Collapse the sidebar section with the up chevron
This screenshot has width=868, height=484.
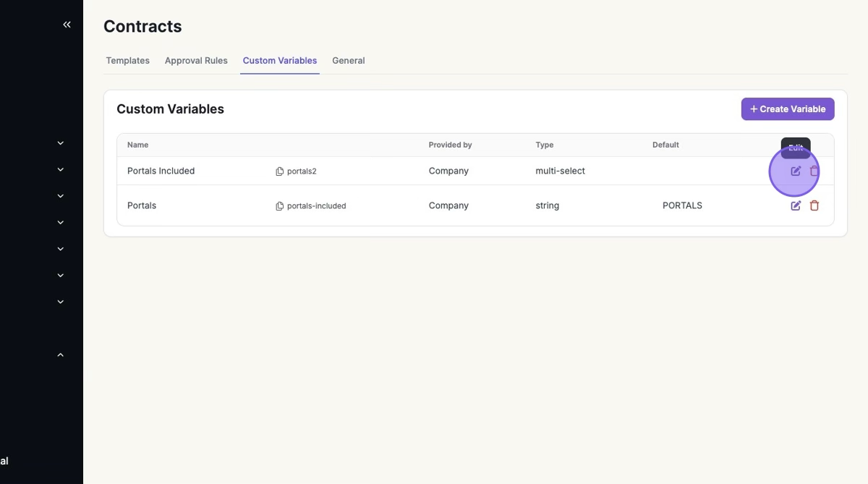tap(61, 355)
